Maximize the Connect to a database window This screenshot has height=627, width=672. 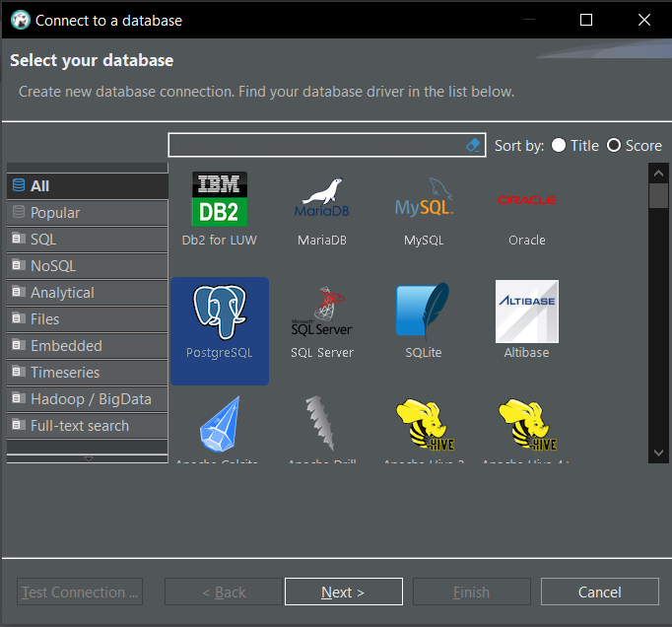pos(586,20)
